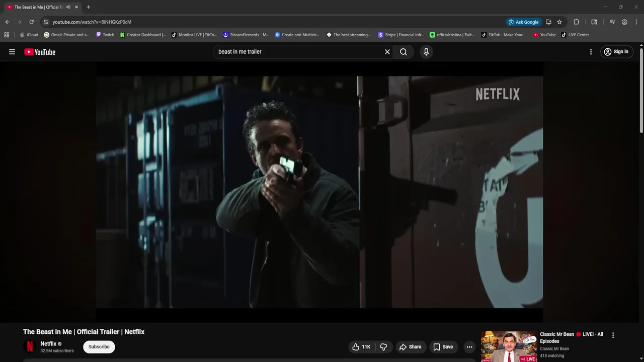Start voice search with the microphone

[x=426, y=52]
